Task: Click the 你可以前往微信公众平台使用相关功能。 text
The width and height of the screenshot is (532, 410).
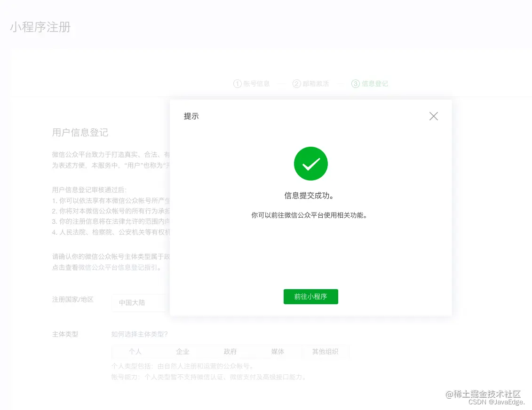Action: tap(309, 215)
